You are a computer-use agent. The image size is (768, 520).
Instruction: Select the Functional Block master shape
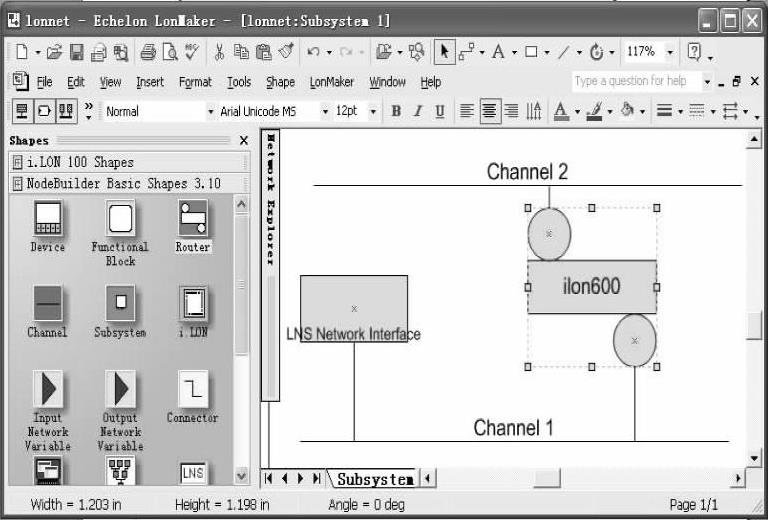pos(120,233)
